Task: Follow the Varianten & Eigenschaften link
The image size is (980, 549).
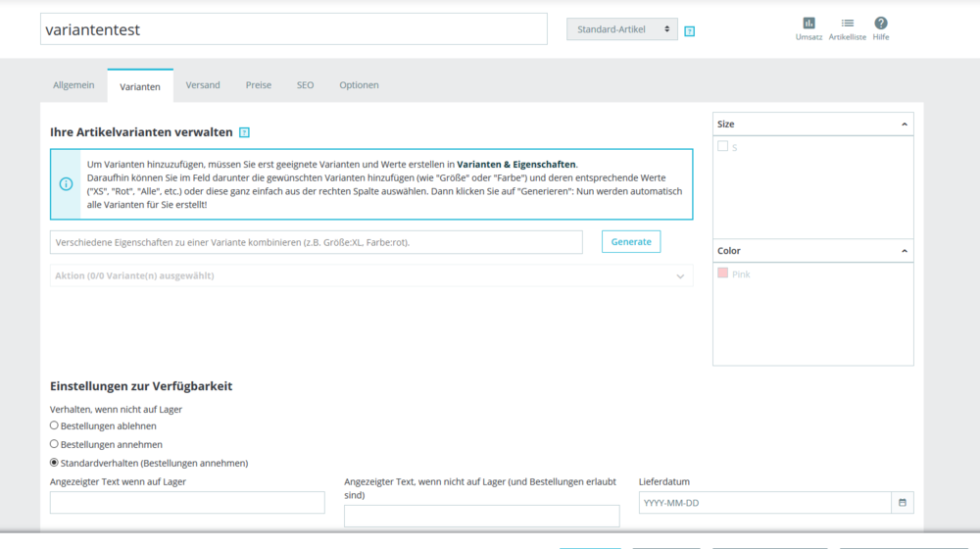Action: pyautogui.click(x=516, y=165)
